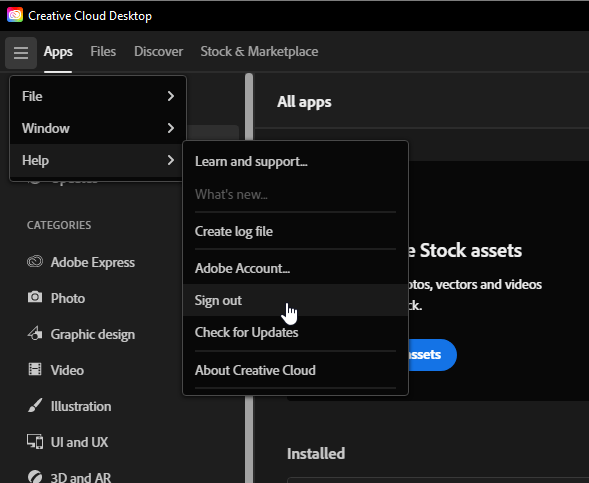Click the blue Stock assets button

tap(432, 355)
